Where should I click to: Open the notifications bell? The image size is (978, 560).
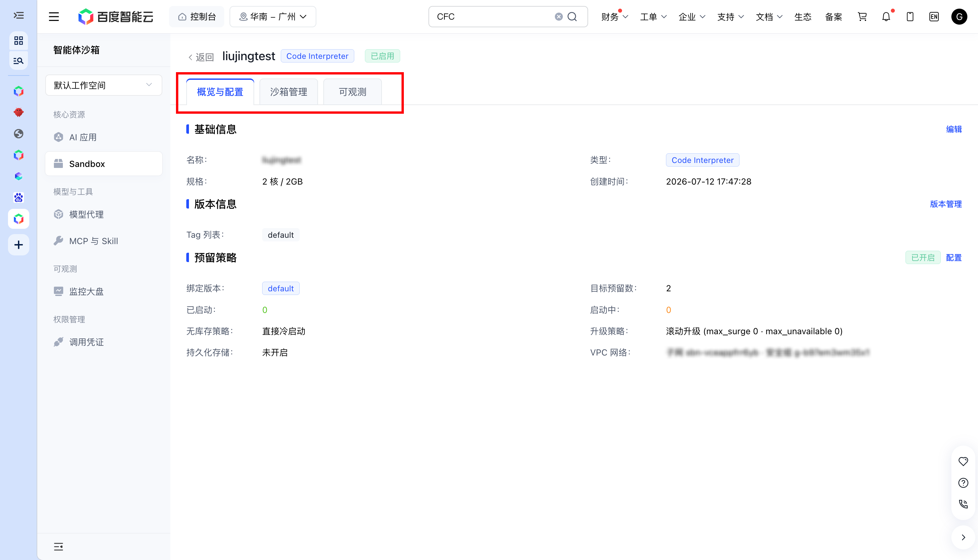point(886,17)
